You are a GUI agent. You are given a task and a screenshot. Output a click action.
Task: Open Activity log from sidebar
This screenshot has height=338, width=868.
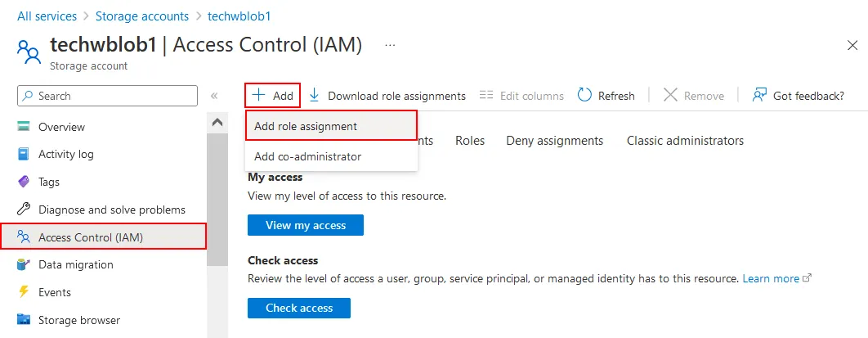[65, 154]
